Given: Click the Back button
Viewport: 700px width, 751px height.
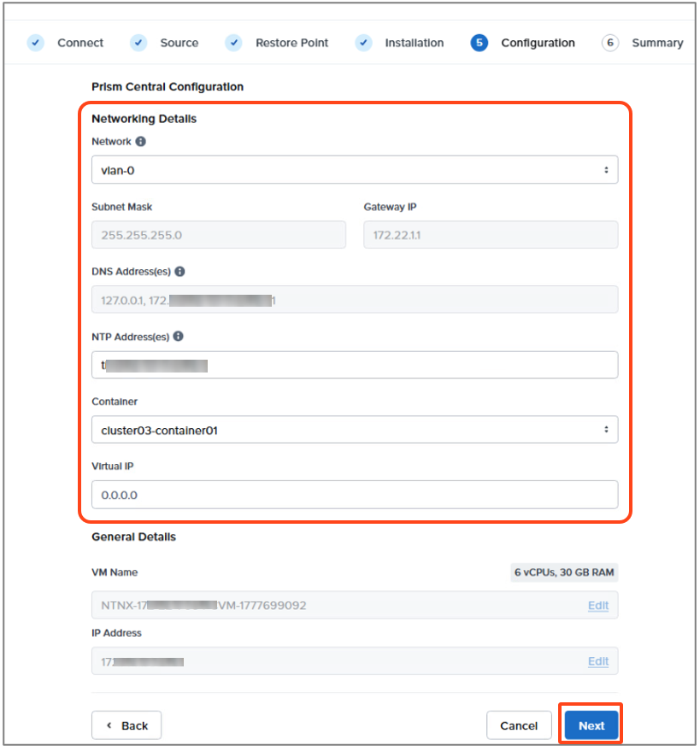Looking at the screenshot, I should 126,725.
